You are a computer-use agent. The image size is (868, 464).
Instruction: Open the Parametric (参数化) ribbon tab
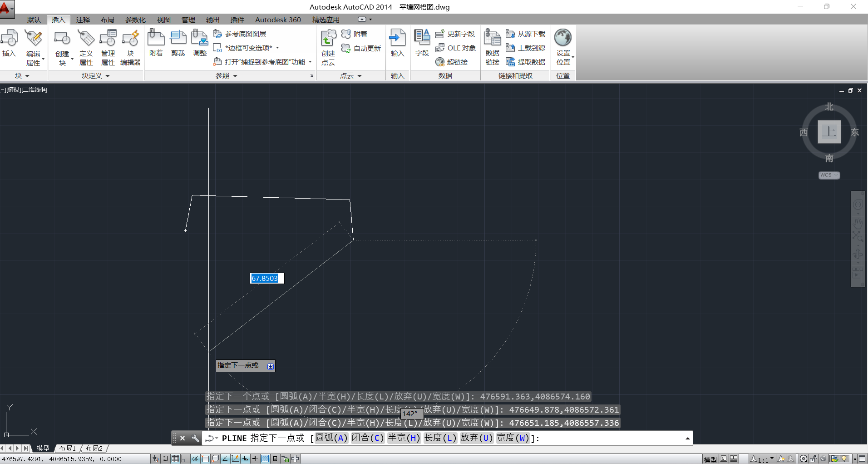pos(135,20)
